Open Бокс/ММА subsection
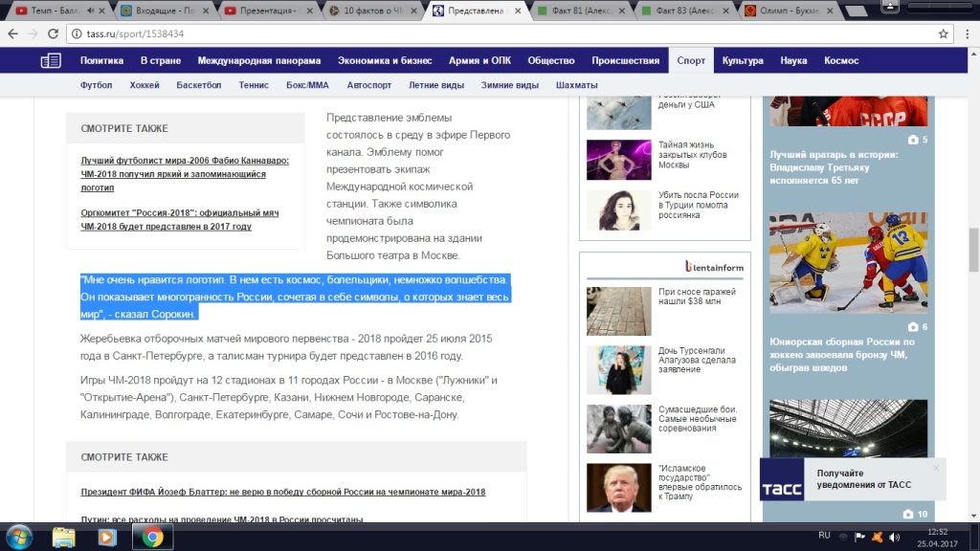The width and height of the screenshot is (980, 551). click(307, 85)
